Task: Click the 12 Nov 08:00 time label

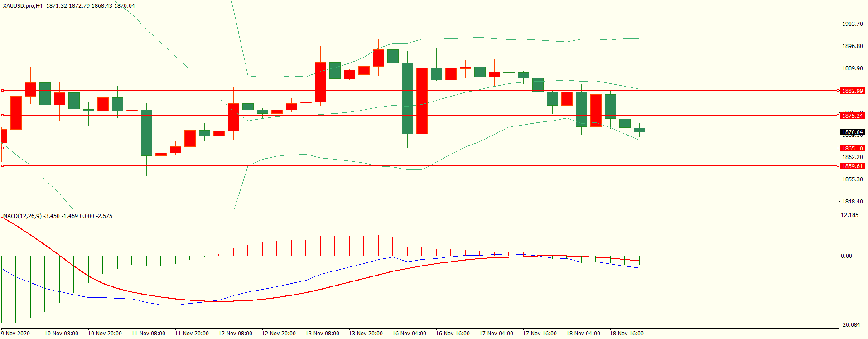Action: (x=235, y=334)
